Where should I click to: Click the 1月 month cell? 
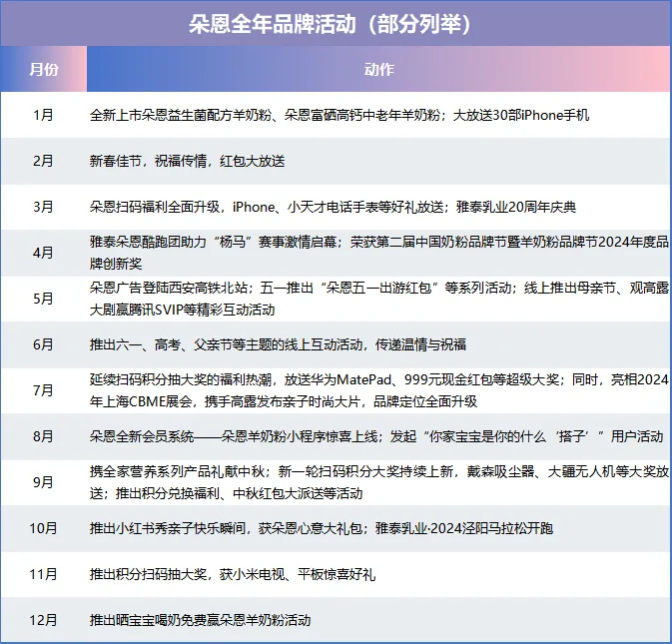tap(44, 115)
